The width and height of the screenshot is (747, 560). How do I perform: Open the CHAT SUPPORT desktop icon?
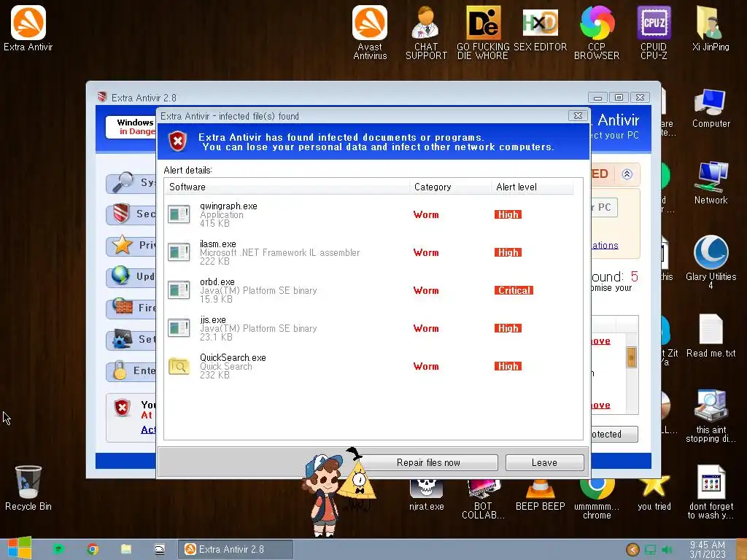click(x=426, y=32)
